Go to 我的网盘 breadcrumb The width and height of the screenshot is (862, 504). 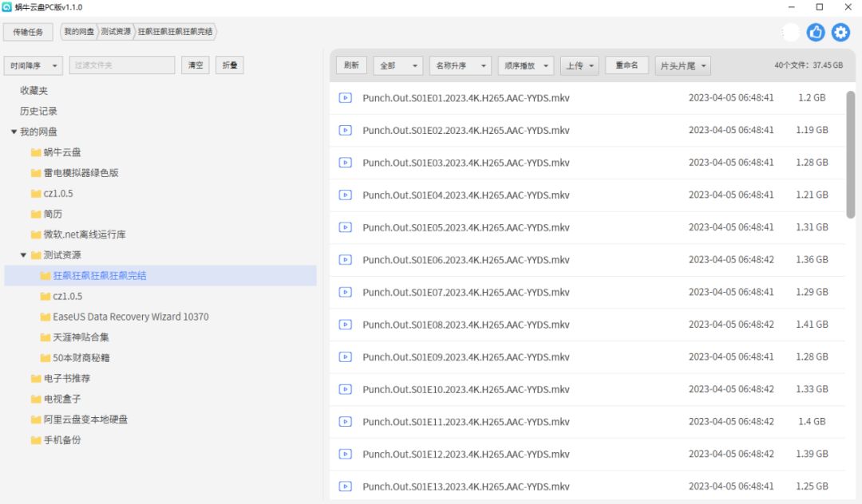(78, 32)
